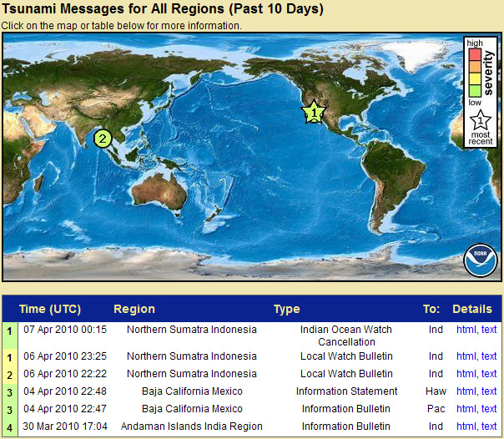Click the To: column header
This screenshot has width=504, height=439.
point(431,309)
